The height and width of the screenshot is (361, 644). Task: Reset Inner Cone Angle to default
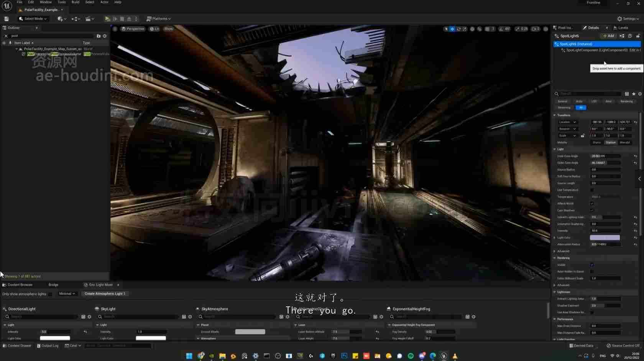tap(635, 156)
